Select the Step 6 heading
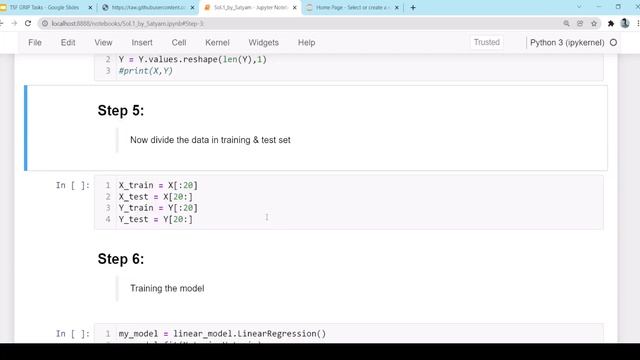The height and width of the screenshot is (360, 640). tap(121, 259)
